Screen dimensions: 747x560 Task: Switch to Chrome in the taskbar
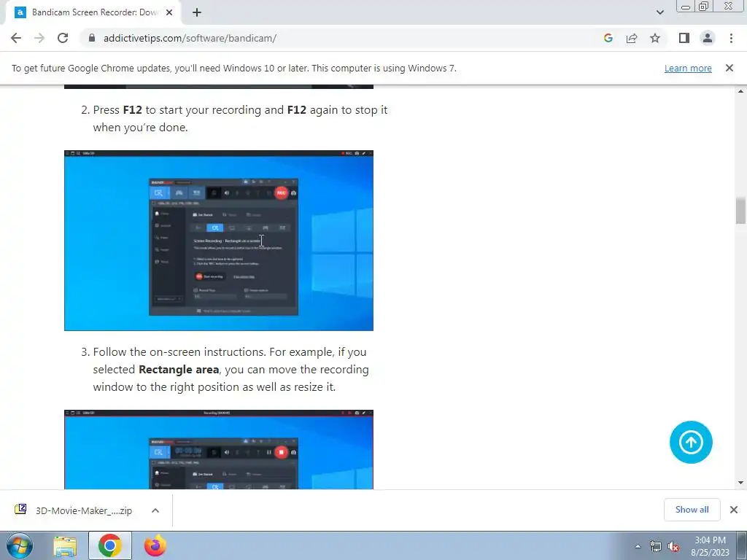tap(109, 545)
